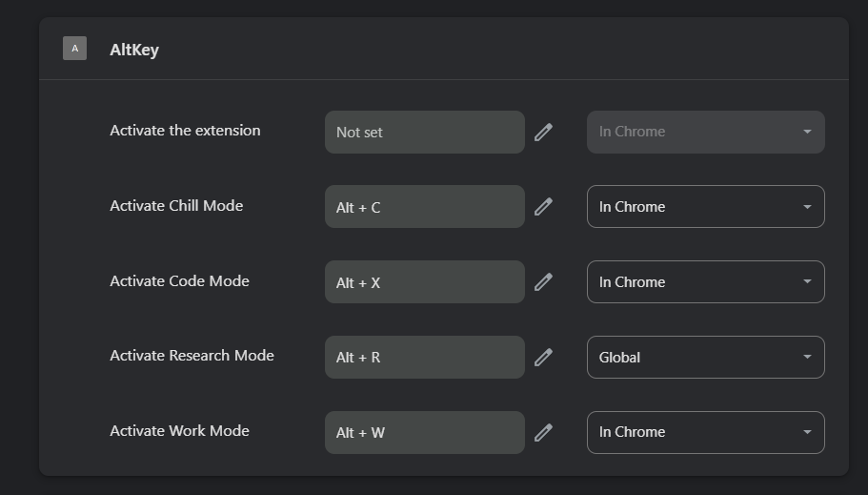Change Research Mode scope from Global

coord(705,358)
